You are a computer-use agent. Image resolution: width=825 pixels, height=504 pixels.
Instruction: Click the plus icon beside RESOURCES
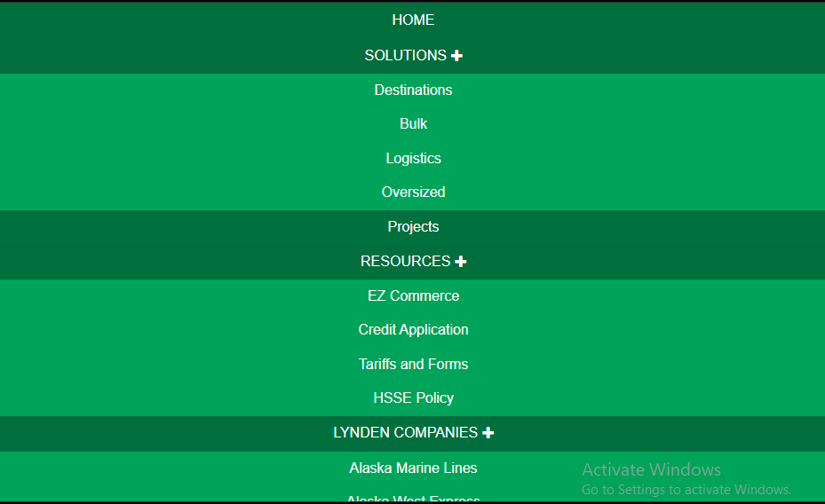coord(461,262)
